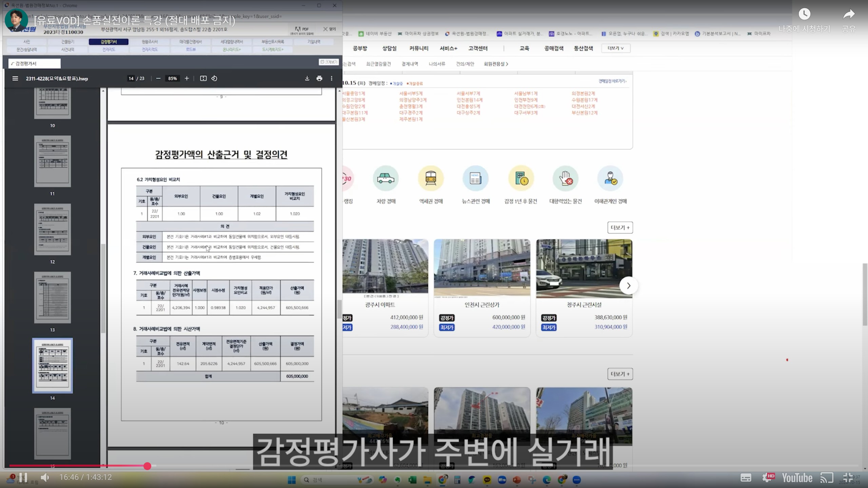This screenshot has width=868, height=488.
Task: Toggle subtitles on the video player
Action: [746, 477]
